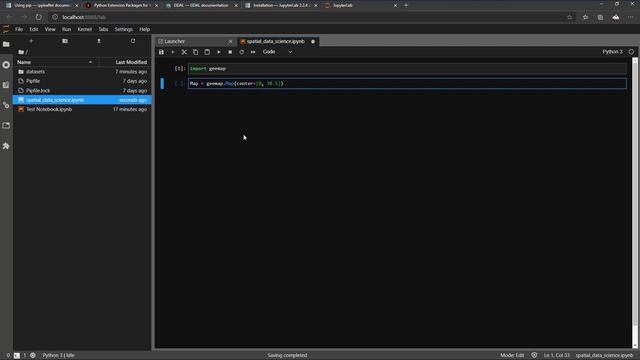This screenshot has height=360, width=640.
Task: Click the kernel status circle indicator
Action: point(631,52)
